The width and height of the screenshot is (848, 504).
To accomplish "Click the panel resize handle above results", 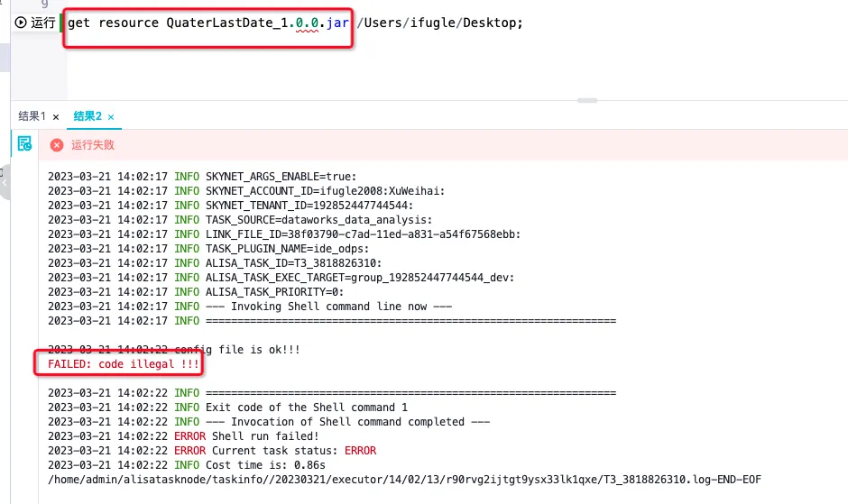I will pyautogui.click(x=586, y=101).
